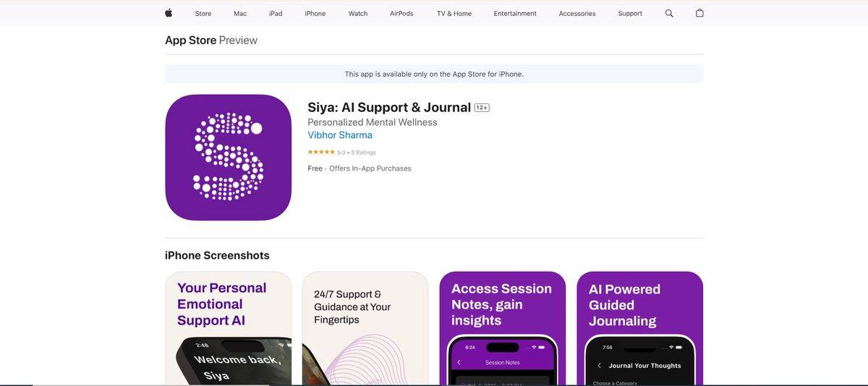The width and height of the screenshot is (868, 386).
Task: Open the AI Powered Guided Journaling screenshot
Action: [639, 329]
